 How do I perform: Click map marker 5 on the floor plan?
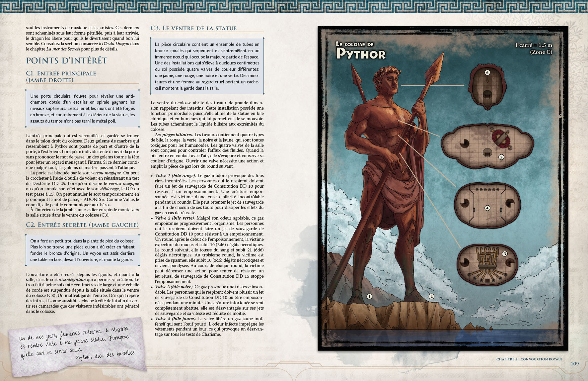click(x=501, y=157)
